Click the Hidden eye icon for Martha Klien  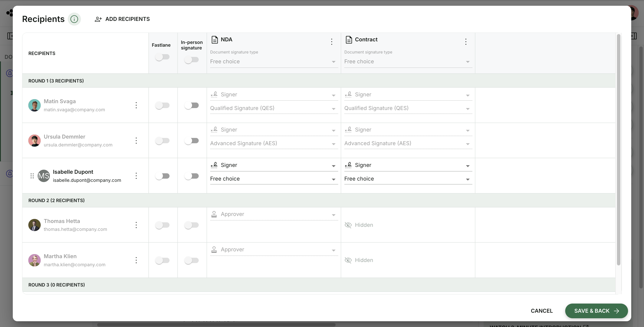pos(348,260)
